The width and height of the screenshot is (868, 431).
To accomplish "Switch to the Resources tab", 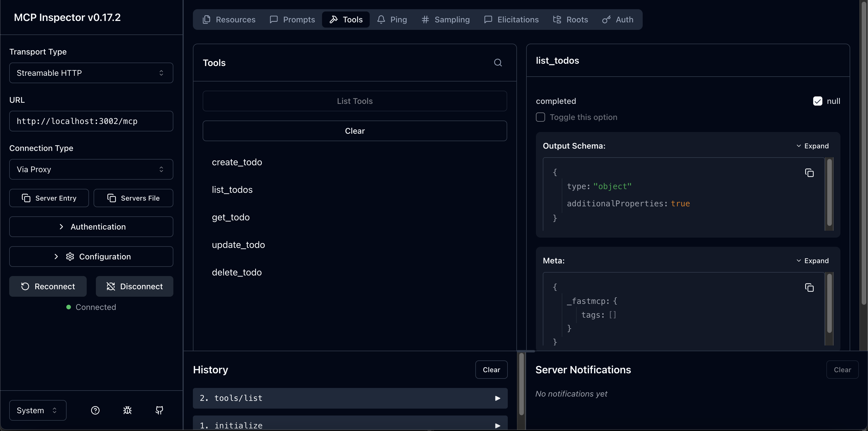I will click(x=229, y=20).
